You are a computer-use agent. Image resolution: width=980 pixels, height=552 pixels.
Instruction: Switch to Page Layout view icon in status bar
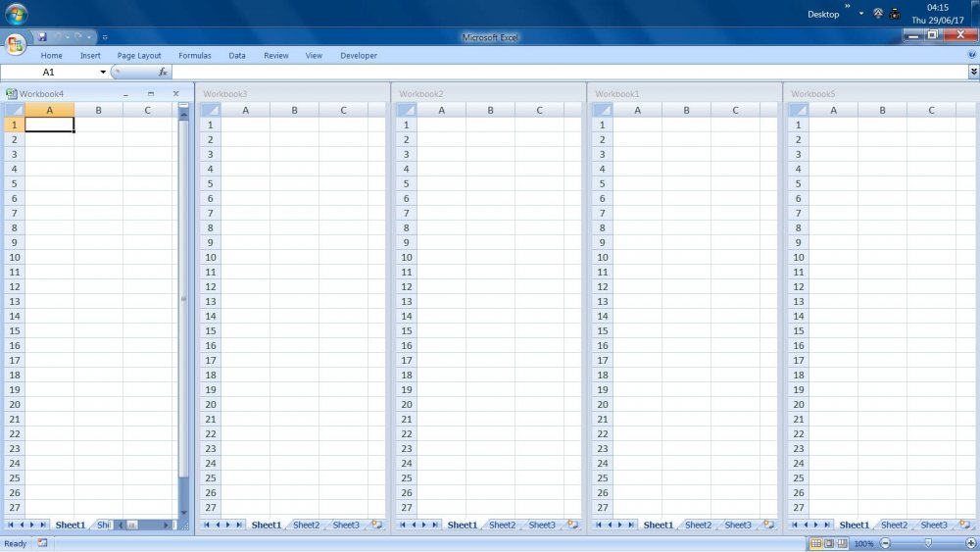tap(829, 543)
